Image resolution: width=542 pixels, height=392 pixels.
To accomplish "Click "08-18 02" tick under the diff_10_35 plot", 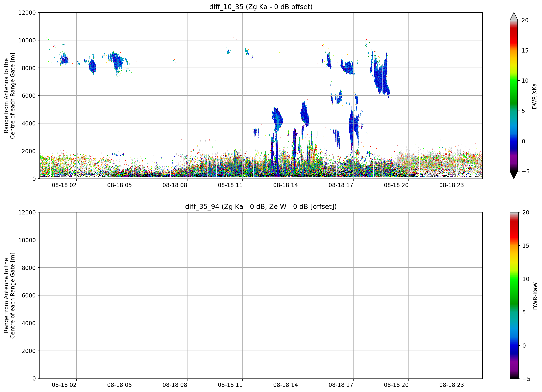I will 64,185.
